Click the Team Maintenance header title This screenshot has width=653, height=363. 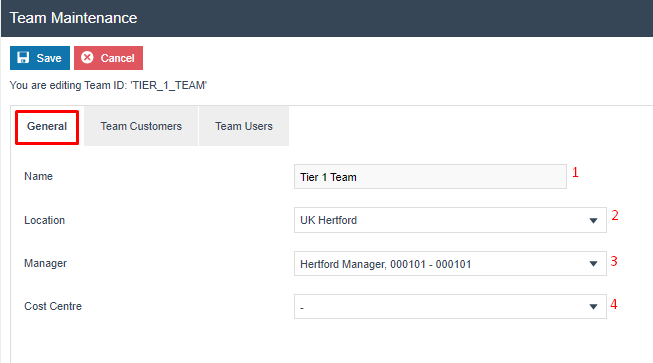(73, 18)
